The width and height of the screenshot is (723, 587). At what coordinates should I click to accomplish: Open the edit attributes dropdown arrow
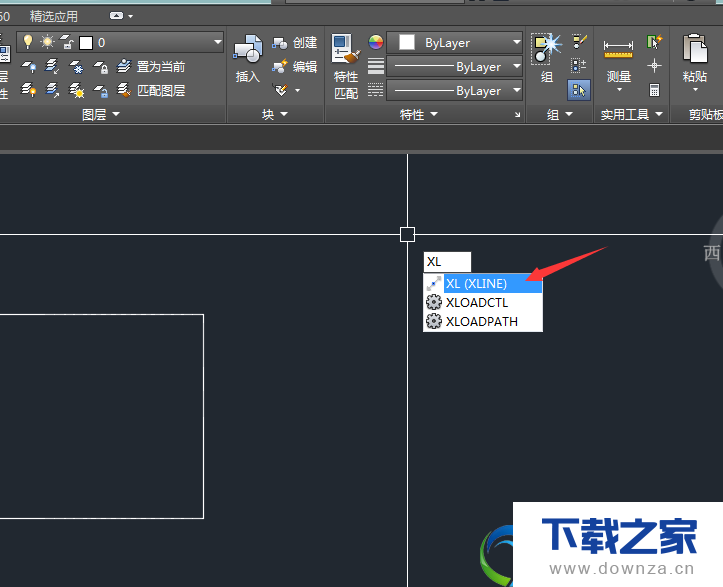click(x=297, y=90)
